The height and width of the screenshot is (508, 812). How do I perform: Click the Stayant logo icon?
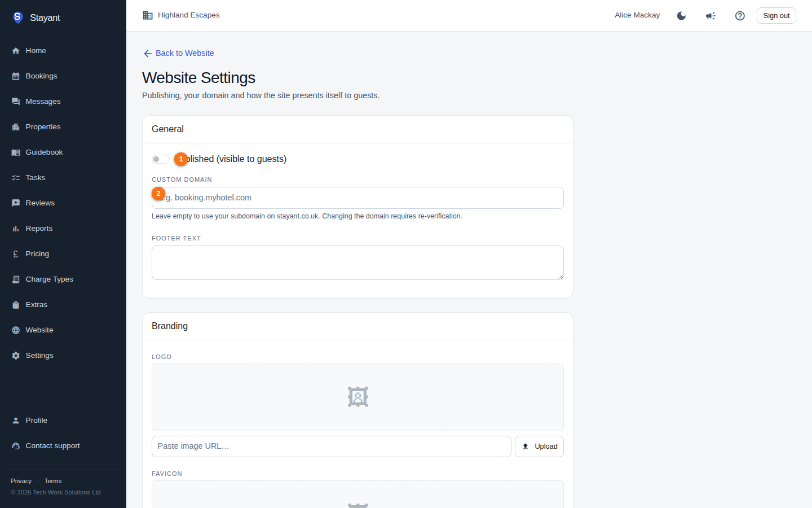click(17, 17)
